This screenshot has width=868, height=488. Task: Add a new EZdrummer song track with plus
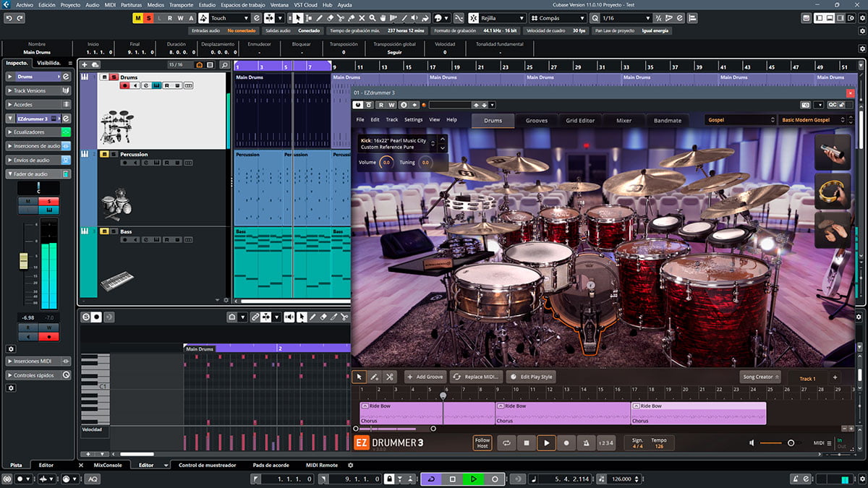834,377
